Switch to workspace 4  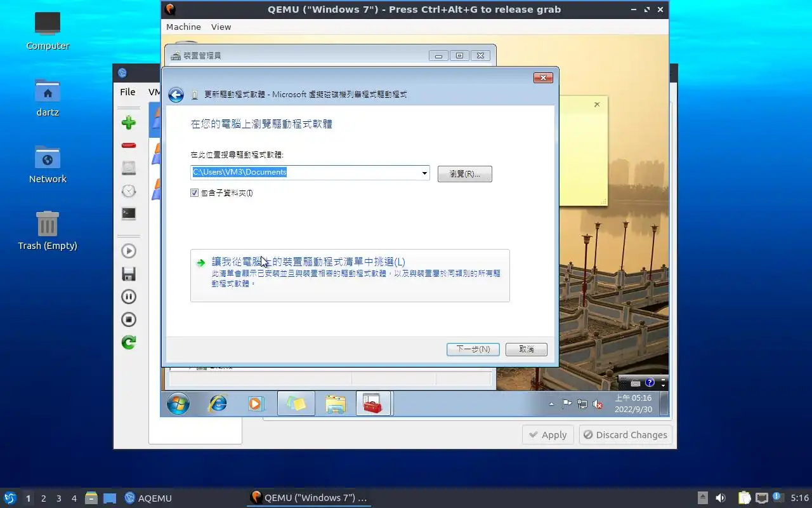tap(74, 498)
